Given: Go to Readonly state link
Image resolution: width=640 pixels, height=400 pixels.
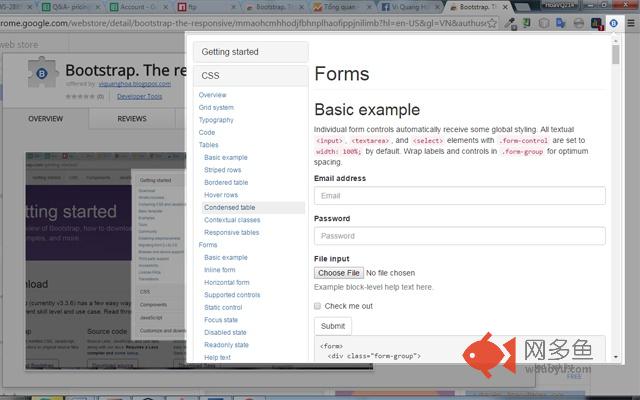Looking at the screenshot, I should point(226,345).
